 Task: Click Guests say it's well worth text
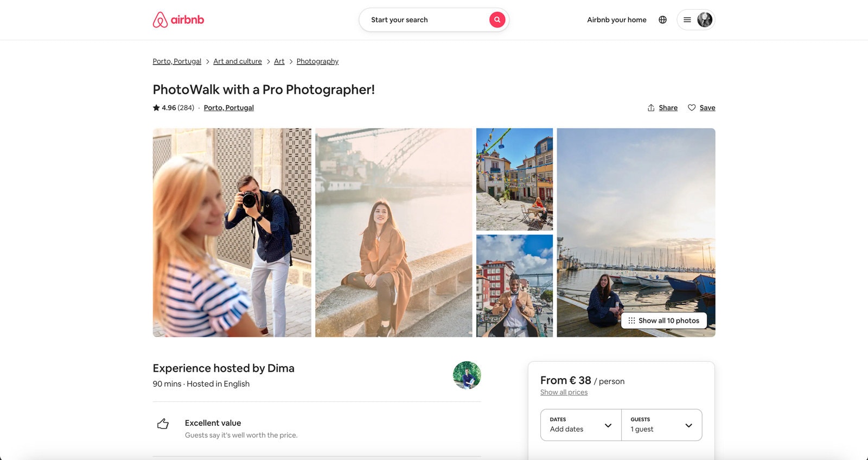click(241, 435)
